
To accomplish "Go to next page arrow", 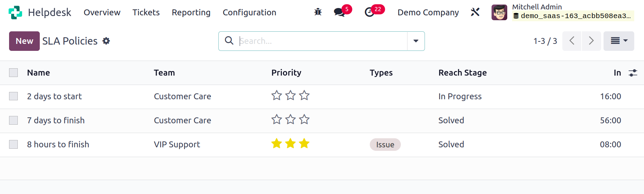I will [591, 41].
